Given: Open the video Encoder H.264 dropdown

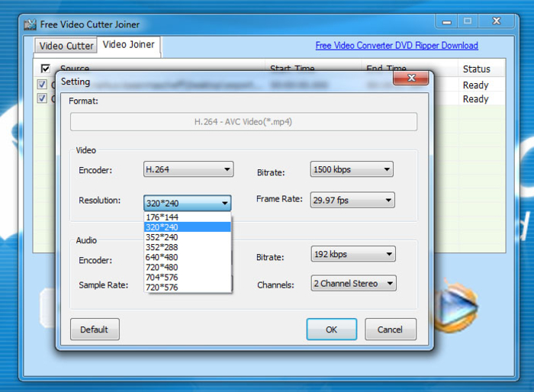Looking at the screenshot, I should [x=188, y=169].
